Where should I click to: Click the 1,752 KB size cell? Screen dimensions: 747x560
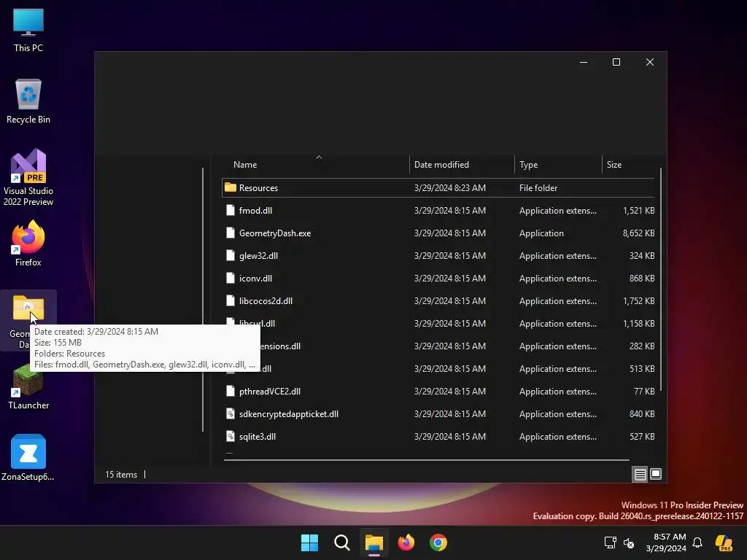click(638, 301)
